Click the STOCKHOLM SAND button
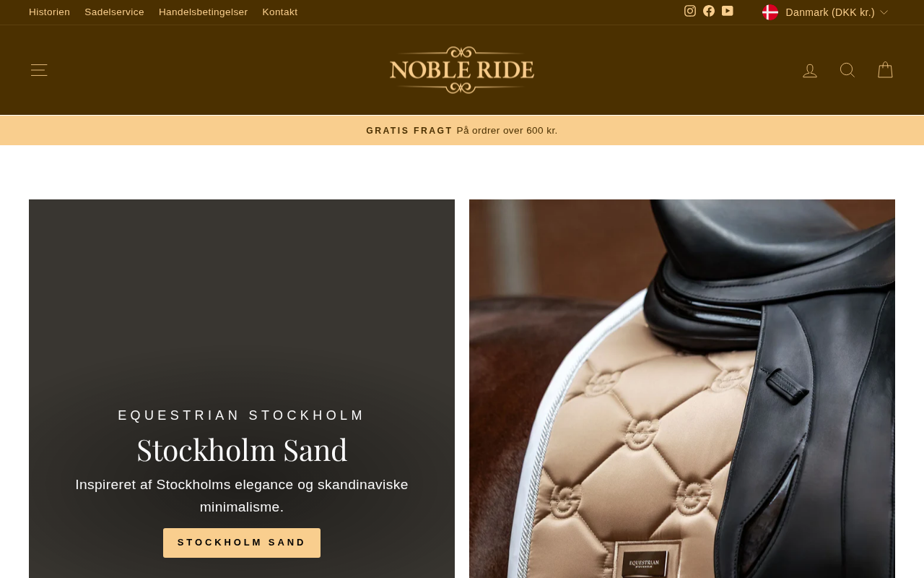The width and height of the screenshot is (924, 578). [x=242, y=543]
